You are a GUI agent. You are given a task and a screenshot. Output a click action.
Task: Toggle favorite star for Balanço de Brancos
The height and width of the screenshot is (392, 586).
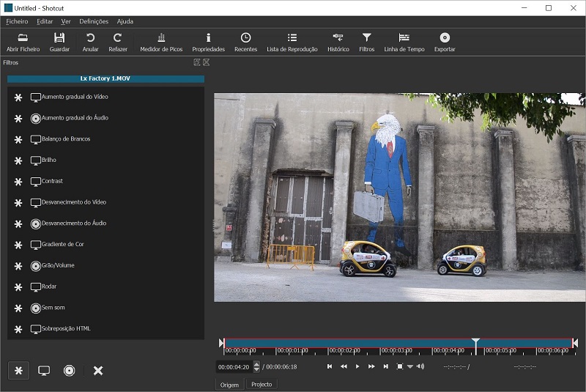(x=18, y=139)
